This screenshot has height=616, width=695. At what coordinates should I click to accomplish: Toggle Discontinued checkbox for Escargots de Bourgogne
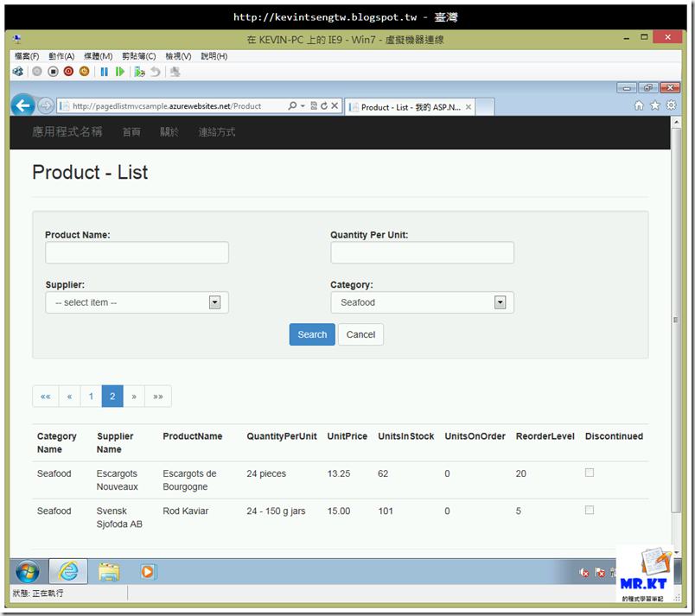tap(589, 473)
